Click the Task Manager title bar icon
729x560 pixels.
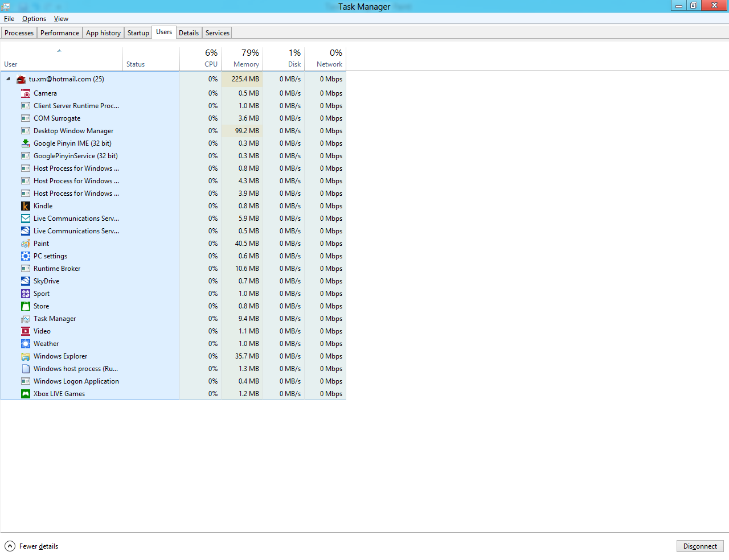pyautogui.click(x=6, y=6)
